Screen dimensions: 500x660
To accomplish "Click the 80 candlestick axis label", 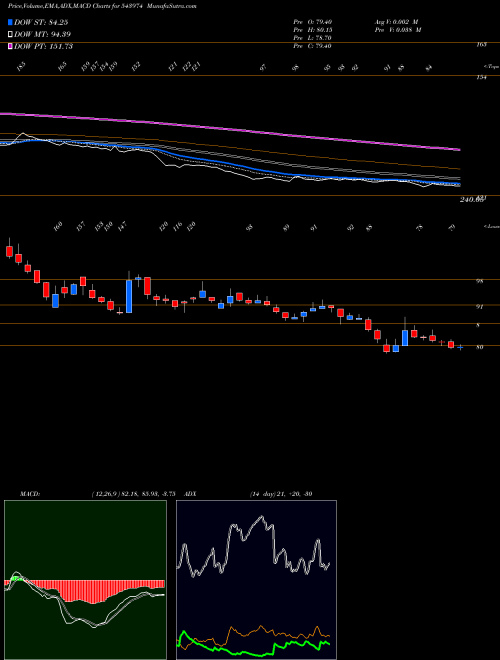I will 479,347.
